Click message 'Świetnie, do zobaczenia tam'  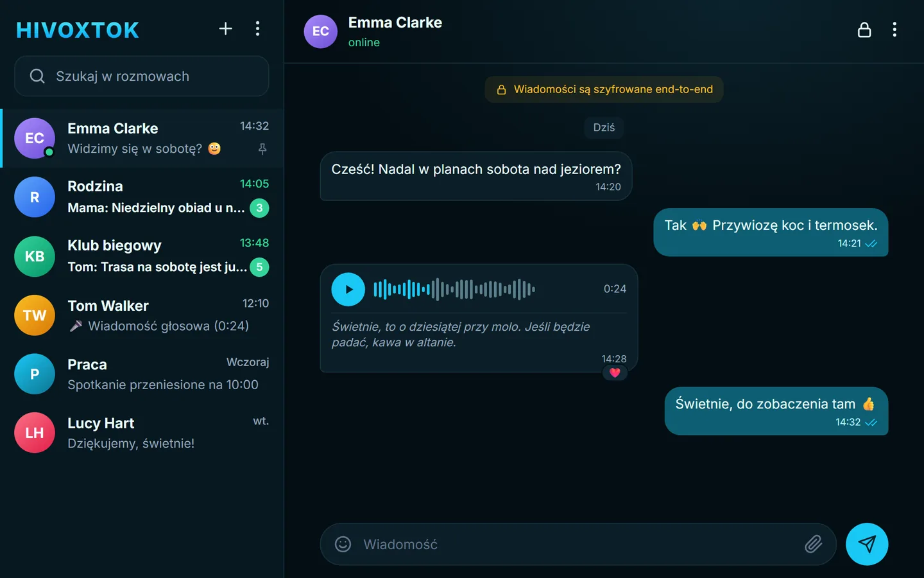coord(776,411)
